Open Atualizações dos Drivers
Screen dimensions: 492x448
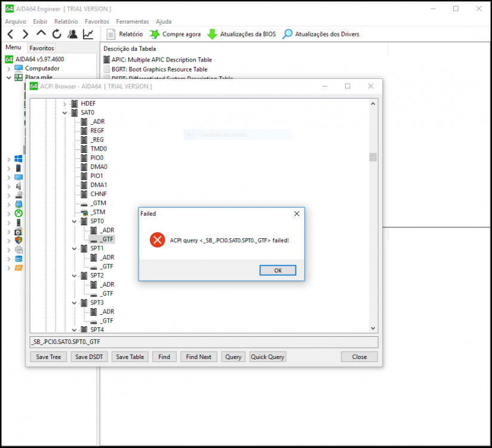tap(321, 34)
